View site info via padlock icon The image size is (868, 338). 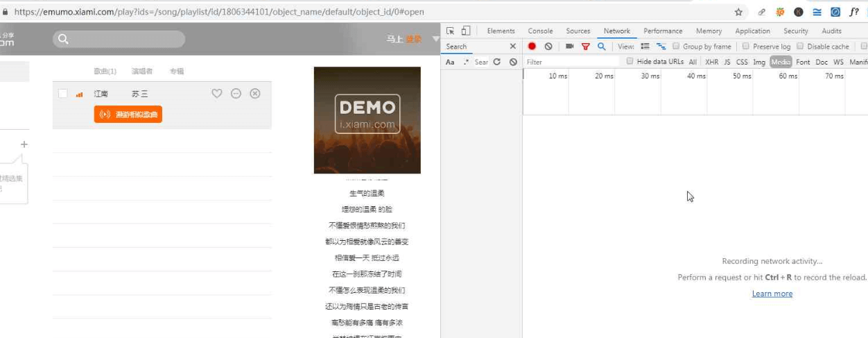pyautogui.click(x=6, y=12)
